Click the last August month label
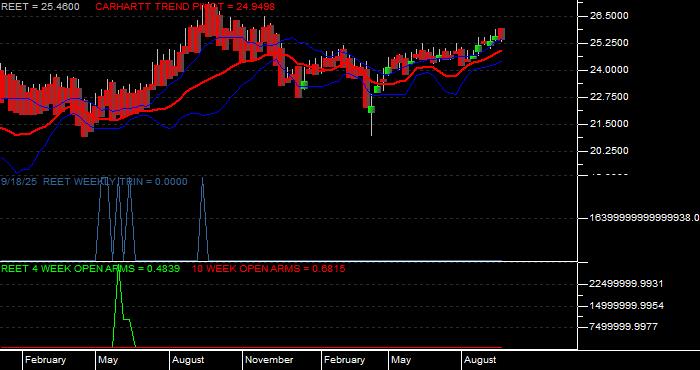 480,360
